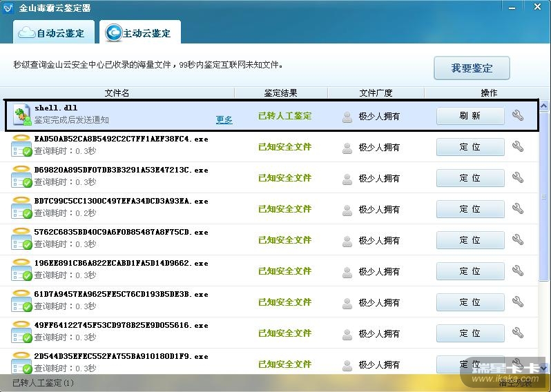
Task: Sort by 鉴定结果 column header
Action: tap(281, 93)
